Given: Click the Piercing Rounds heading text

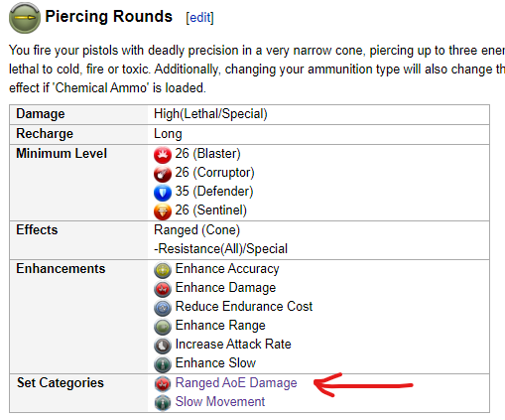Looking at the screenshot, I should [x=109, y=17].
